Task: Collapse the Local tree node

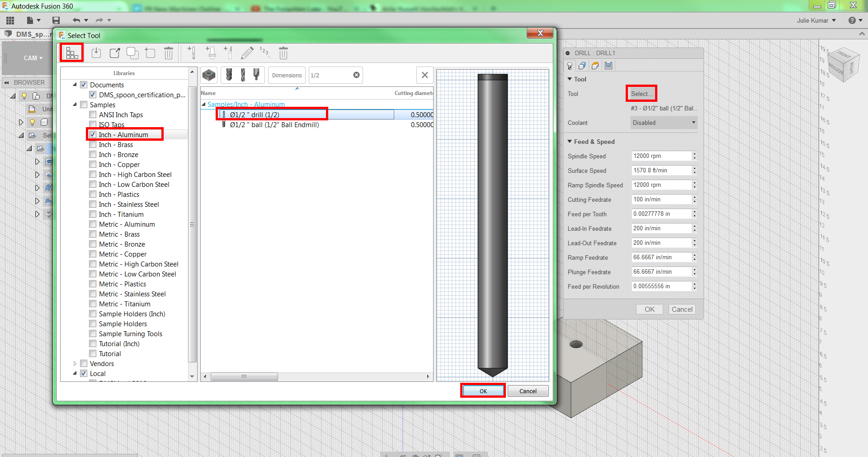Action: pos(75,373)
